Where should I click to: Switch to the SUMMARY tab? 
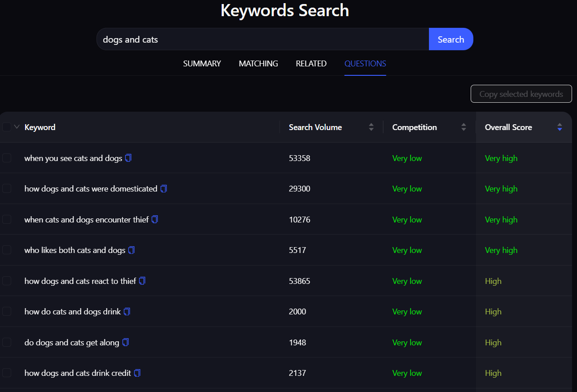[202, 64]
